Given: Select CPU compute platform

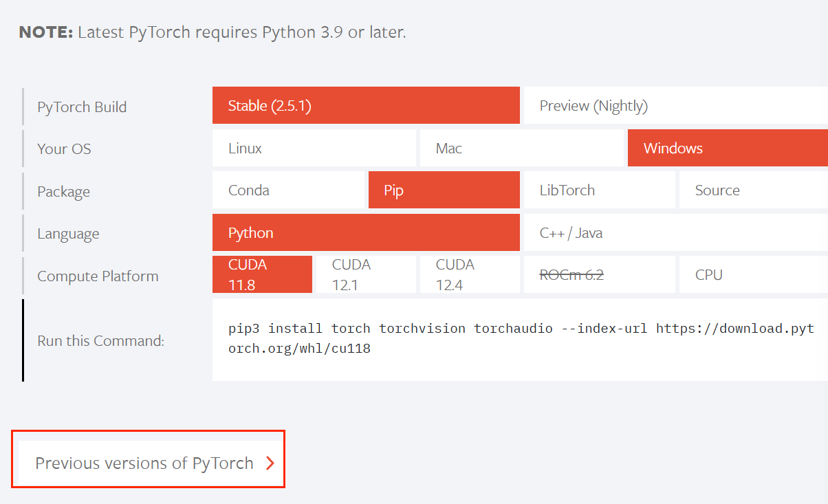Looking at the screenshot, I should point(754,274).
